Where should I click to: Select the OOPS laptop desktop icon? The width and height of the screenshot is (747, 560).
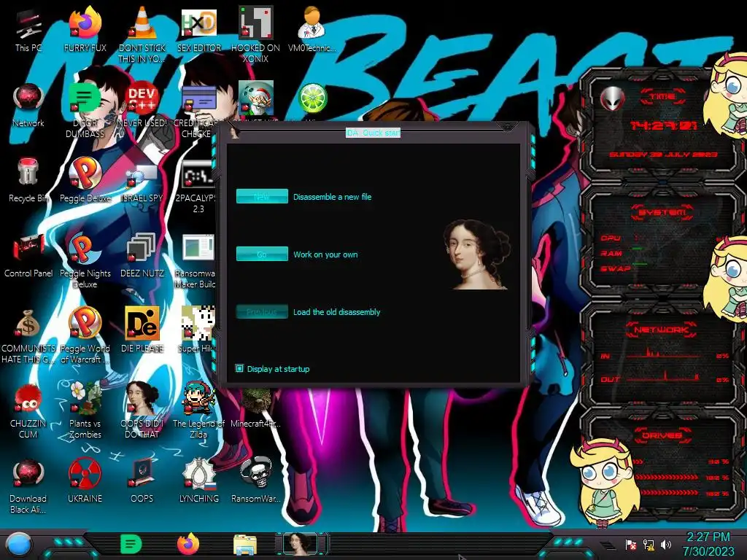click(x=142, y=480)
